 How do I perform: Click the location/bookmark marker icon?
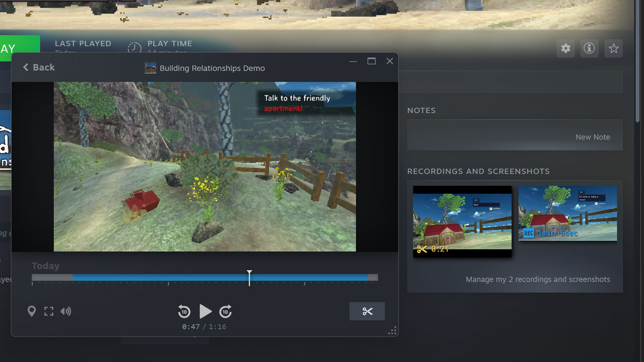point(32,311)
